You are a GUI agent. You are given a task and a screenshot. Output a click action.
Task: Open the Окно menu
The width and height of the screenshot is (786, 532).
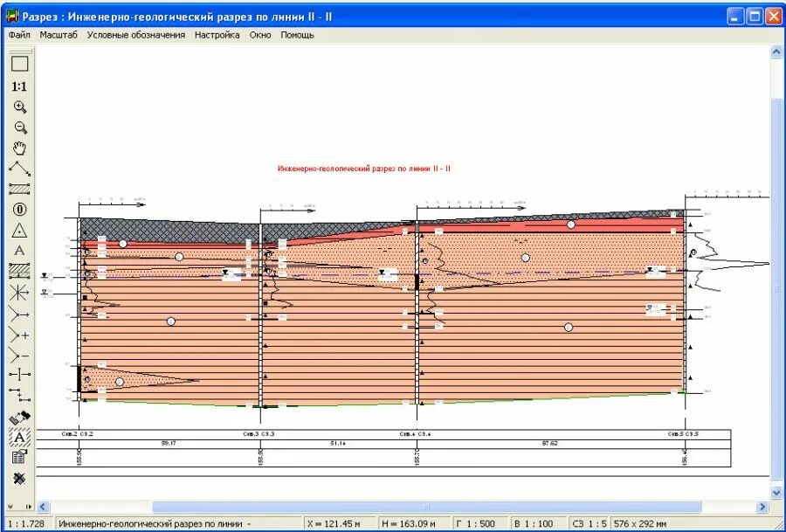tap(260, 35)
